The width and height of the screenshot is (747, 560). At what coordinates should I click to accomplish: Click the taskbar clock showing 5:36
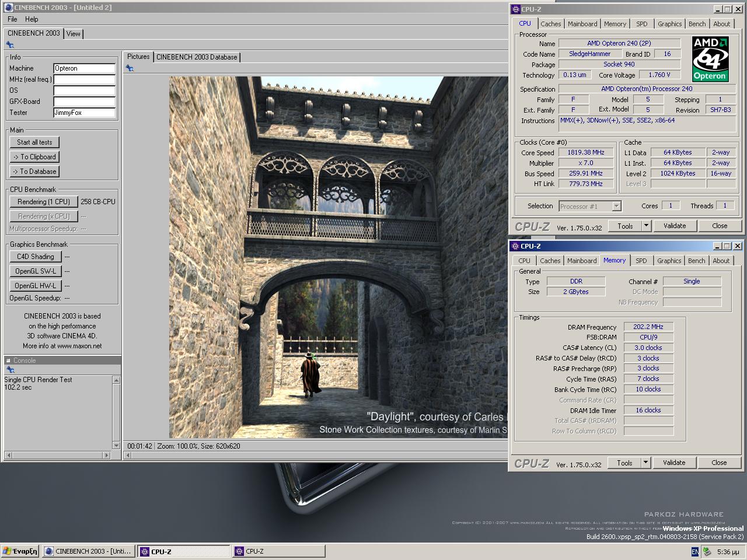[x=728, y=552]
